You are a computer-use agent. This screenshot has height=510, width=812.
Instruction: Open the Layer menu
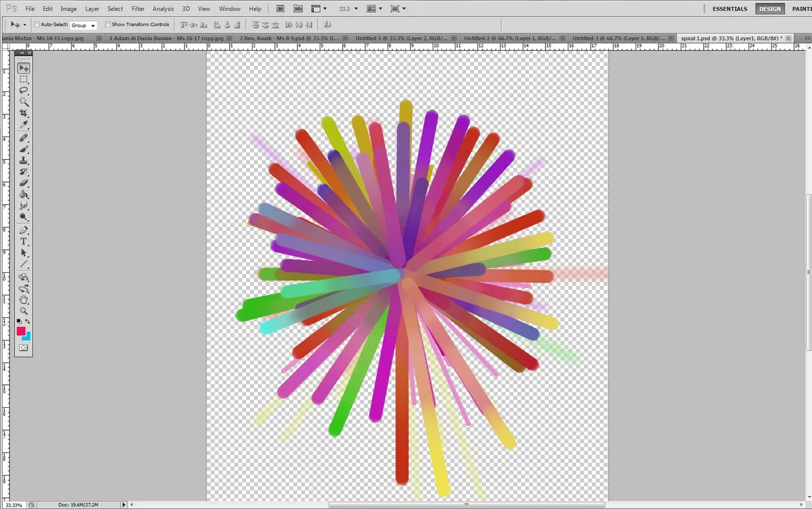[x=92, y=9]
